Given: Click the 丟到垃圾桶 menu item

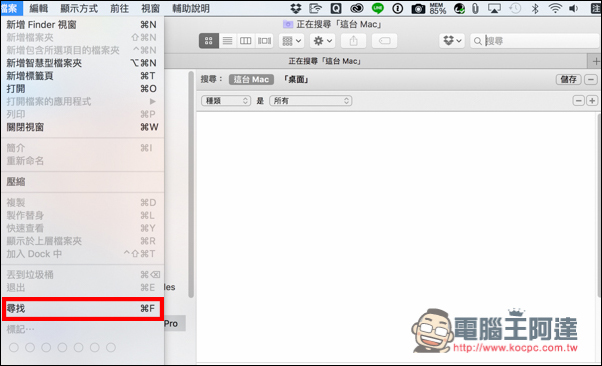Looking at the screenshot, I should click(x=82, y=275).
